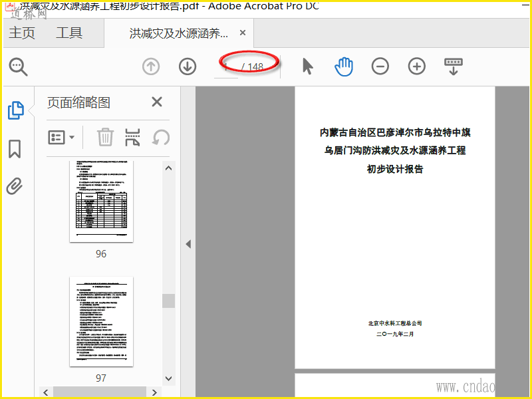Click the 初步设计报告 title line
This screenshot has height=399, width=532.
click(395, 169)
